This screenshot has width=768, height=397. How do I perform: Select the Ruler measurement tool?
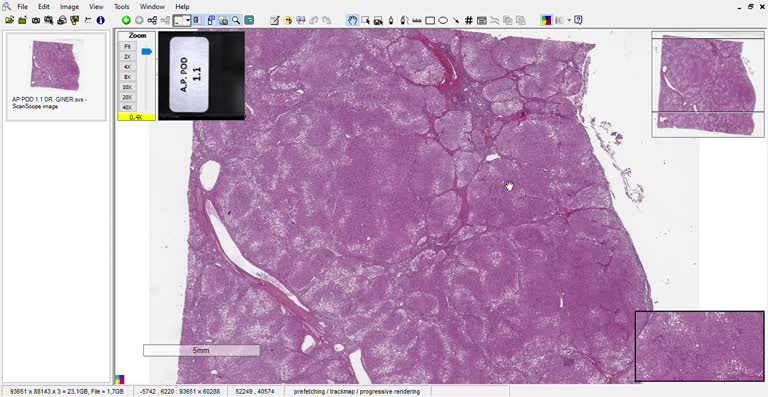(417, 20)
